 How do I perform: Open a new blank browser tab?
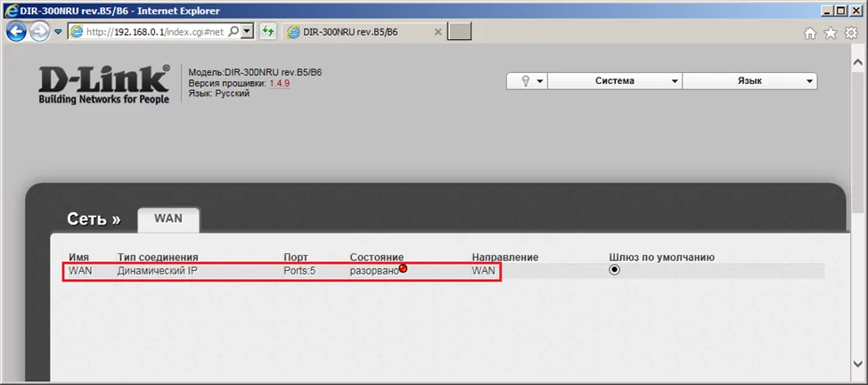[459, 32]
